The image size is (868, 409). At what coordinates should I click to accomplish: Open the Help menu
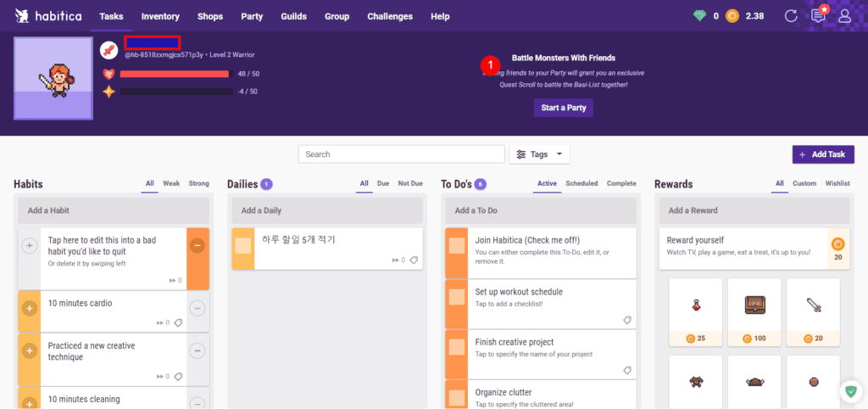[440, 16]
